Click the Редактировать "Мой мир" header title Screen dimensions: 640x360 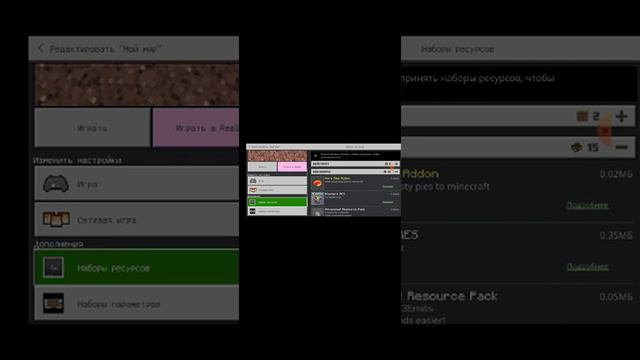click(105, 49)
